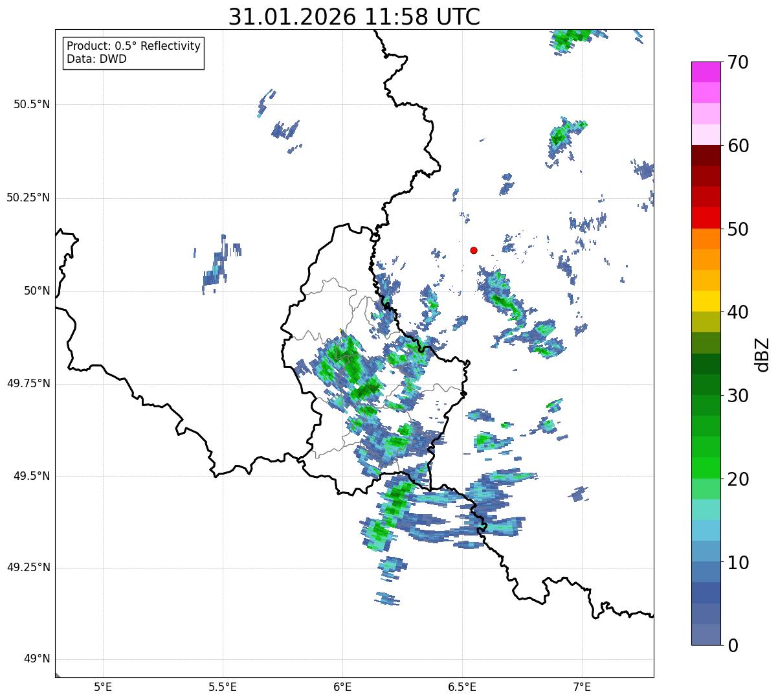Click the colorbar tick label 10

[x=738, y=563]
